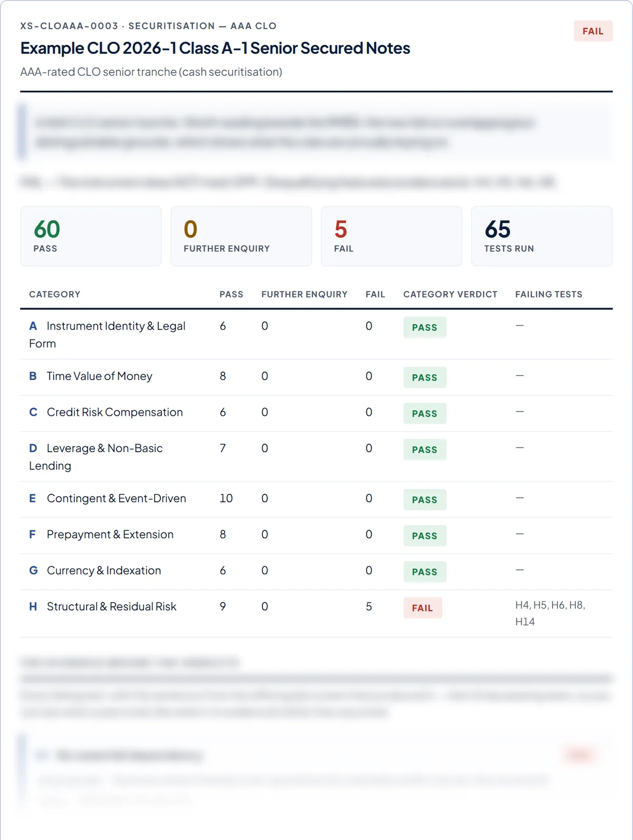This screenshot has height=840, width=633.
Task: Click failing tests 'H4, H5, H6, H8, H14'
Action: [550, 613]
